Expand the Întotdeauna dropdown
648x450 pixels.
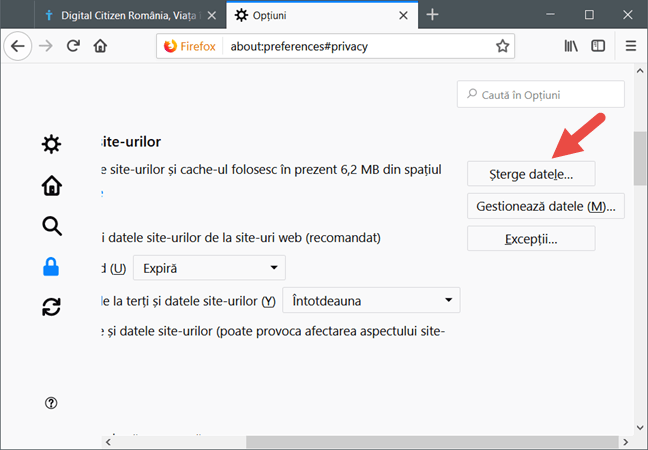pyautogui.click(x=371, y=300)
